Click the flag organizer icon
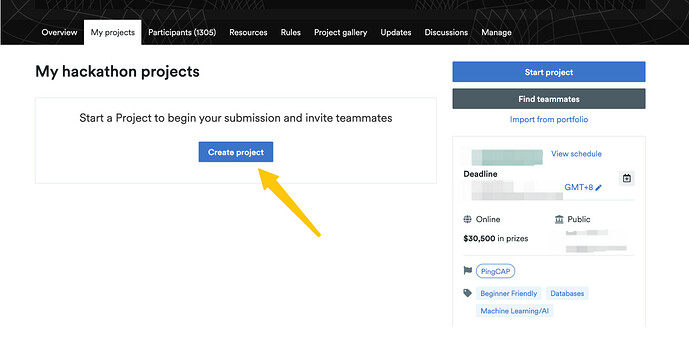The height and width of the screenshot is (363, 689). (468, 270)
